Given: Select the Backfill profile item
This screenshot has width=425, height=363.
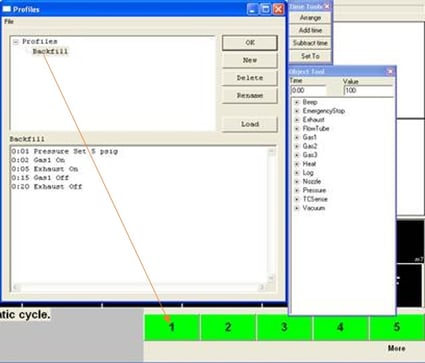Looking at the screenshot, I should [x=50, y=52].
